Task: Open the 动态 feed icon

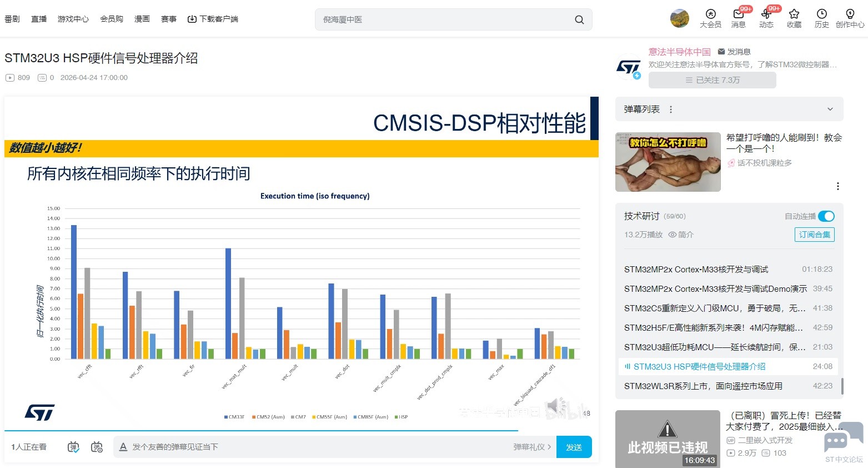Action: [766, 14]
